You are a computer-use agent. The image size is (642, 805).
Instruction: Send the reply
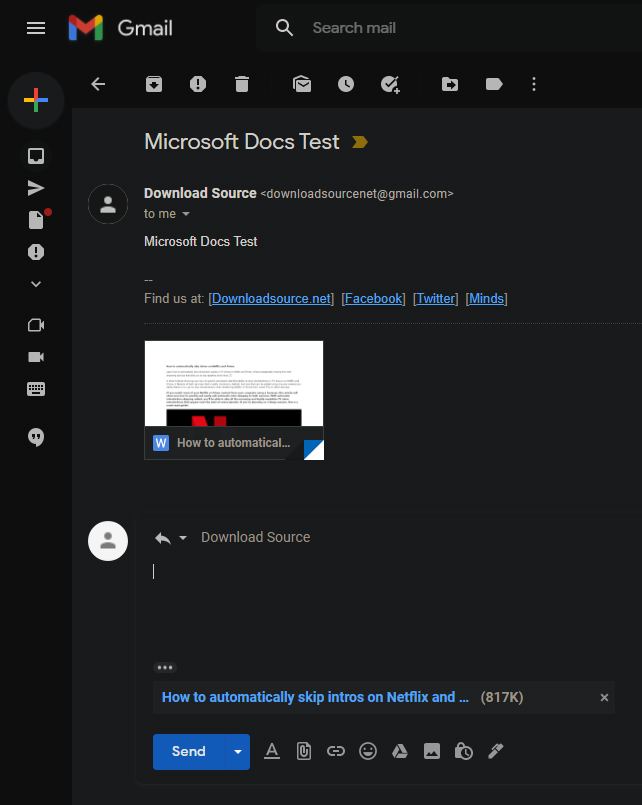click(189, 751)
